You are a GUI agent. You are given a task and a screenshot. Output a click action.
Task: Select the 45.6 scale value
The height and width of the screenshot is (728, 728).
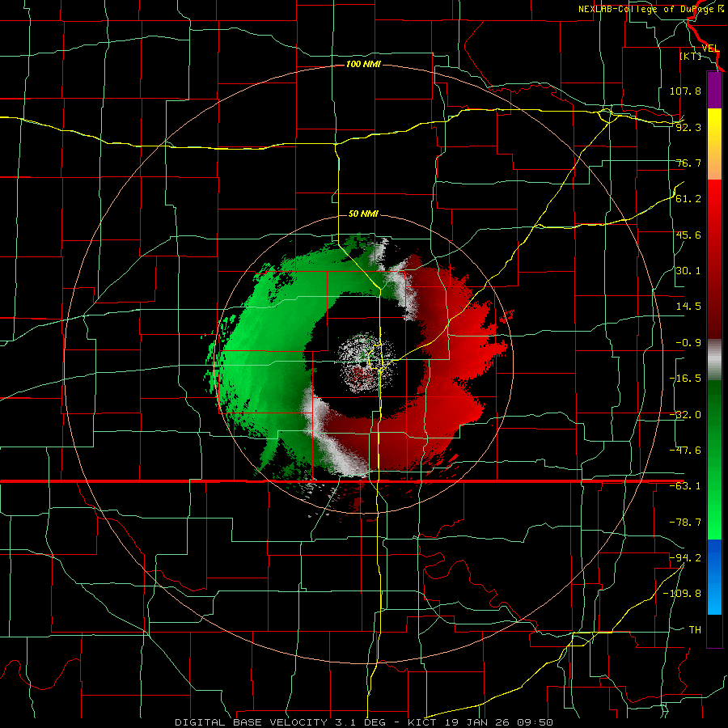click(x=688, y=235)
